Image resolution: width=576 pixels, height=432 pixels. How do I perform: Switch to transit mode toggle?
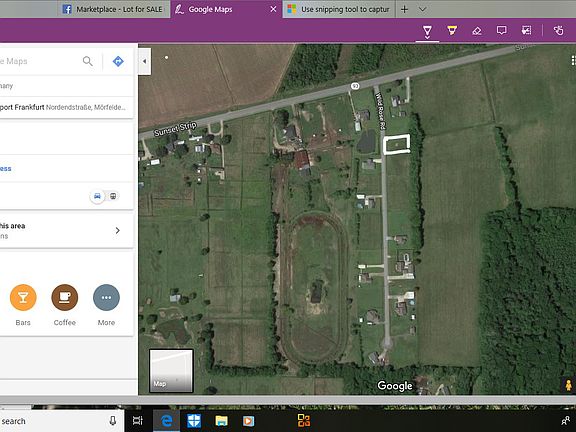(113, 196)
